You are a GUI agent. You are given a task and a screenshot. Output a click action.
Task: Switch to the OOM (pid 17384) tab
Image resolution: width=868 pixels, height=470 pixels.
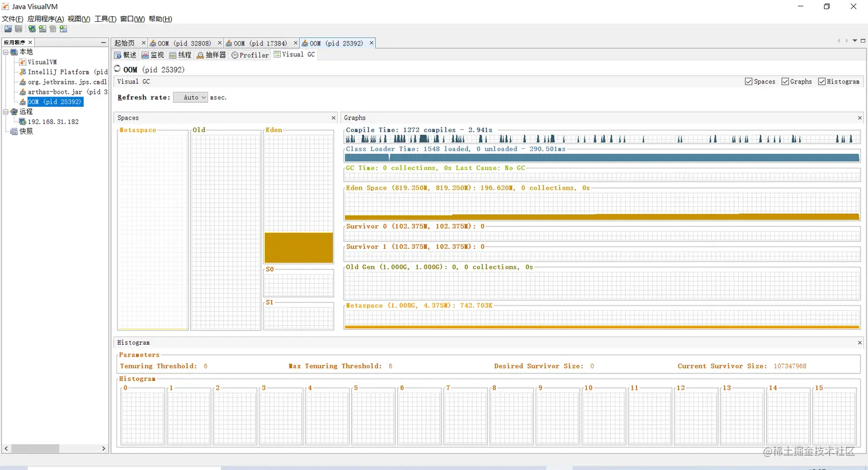point(259,43)
